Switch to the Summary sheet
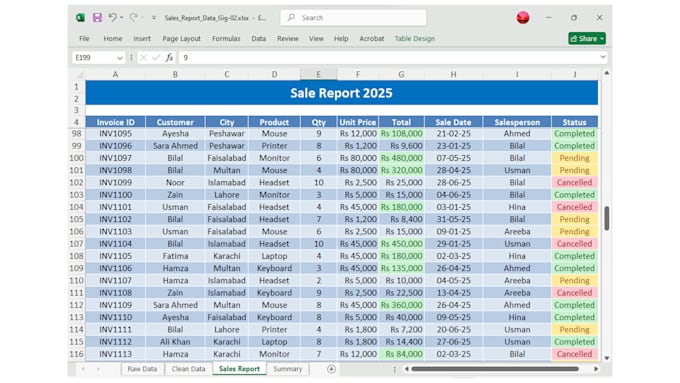This screenshot has width=680, height=383. pyautogui.click(x=288, y=369)
